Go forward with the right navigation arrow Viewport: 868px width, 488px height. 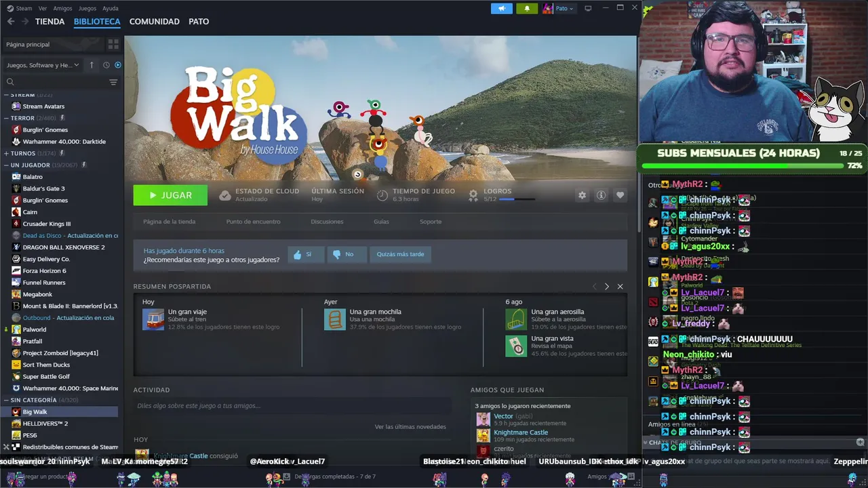(x=25, y=22)
